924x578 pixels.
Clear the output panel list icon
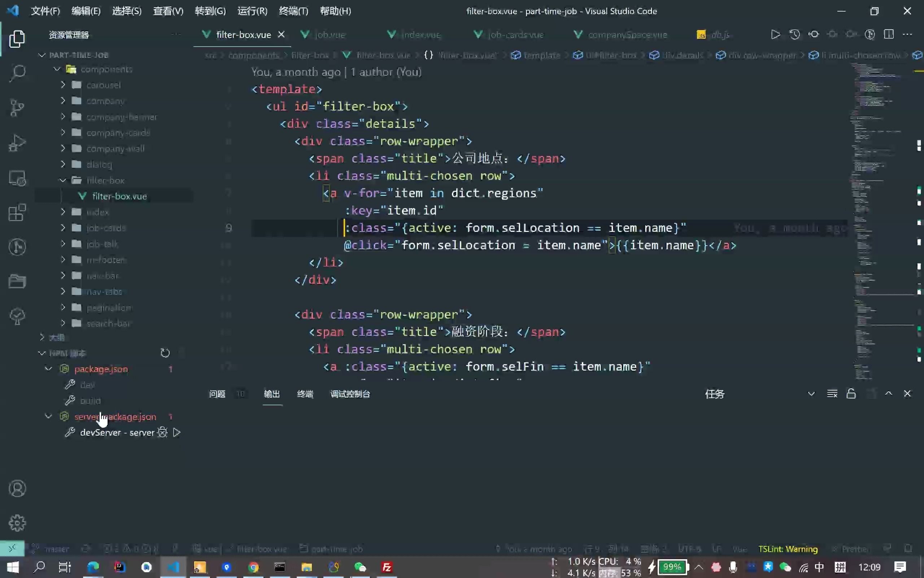tap(832, 394)
